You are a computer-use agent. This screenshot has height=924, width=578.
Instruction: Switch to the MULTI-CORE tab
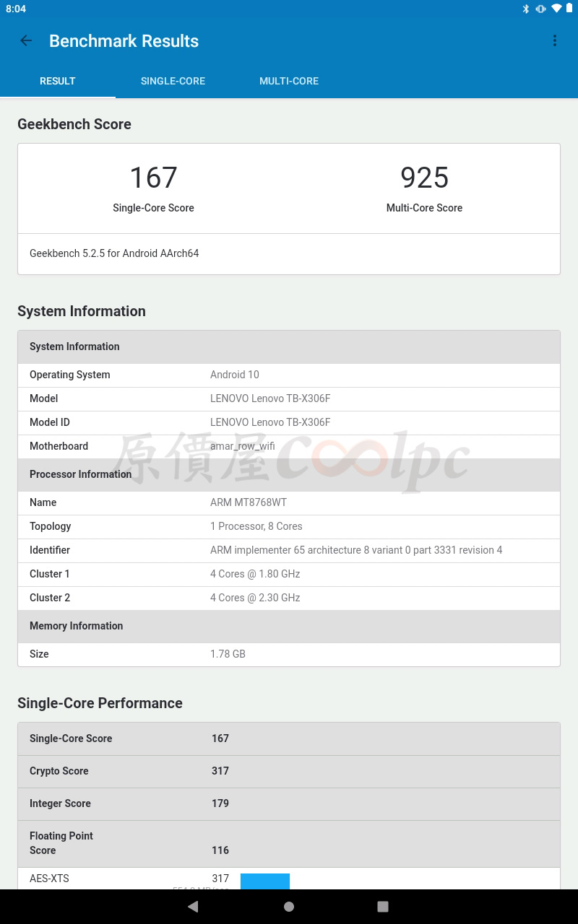(x=289, y=81)
